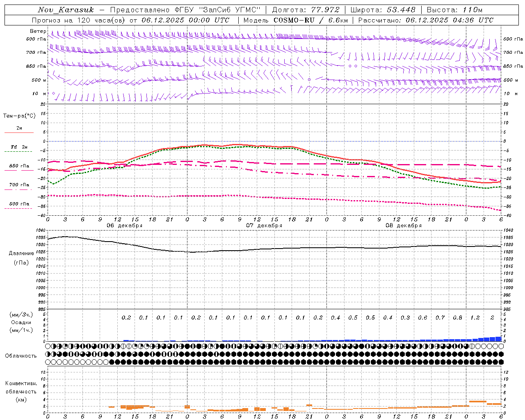The height and width of the screenshot is (420, 525).
Task: Click the forecast start '06.12.2025 00:00 UTC'
Action: coord(185,20)
